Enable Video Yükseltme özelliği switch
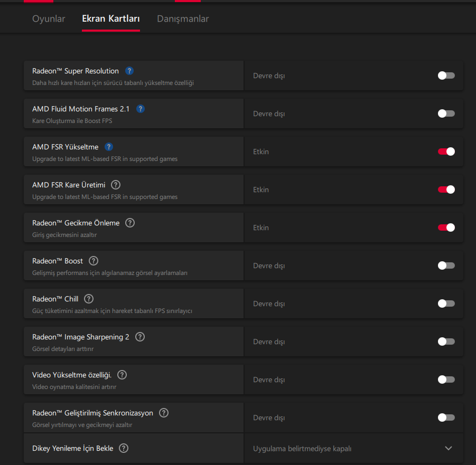 (446, 379)
